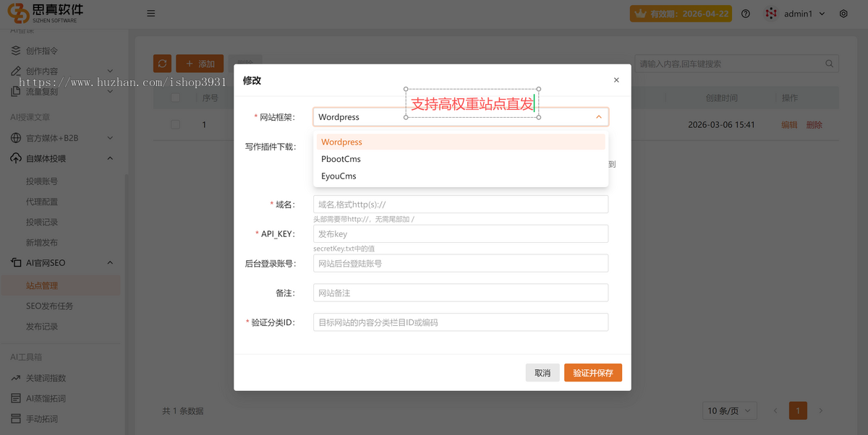This screenshot has height=435, width=868.
Task: Click the 流量复刻 icon in sidebar
Action: pos(16,92)
